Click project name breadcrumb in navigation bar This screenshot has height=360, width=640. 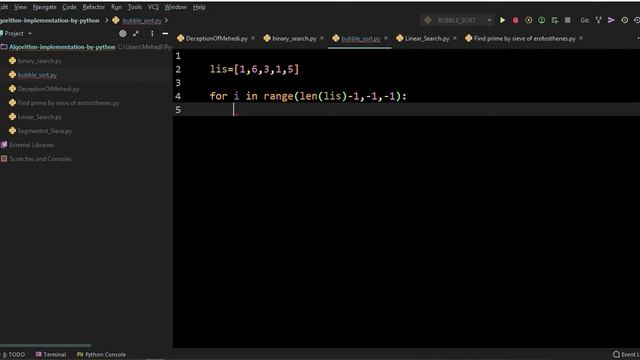50,20
